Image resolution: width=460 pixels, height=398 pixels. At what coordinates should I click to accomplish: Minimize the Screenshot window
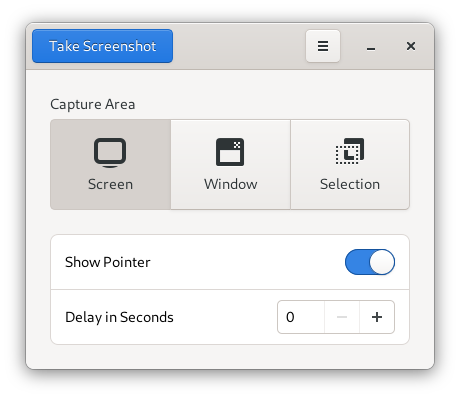371,46
